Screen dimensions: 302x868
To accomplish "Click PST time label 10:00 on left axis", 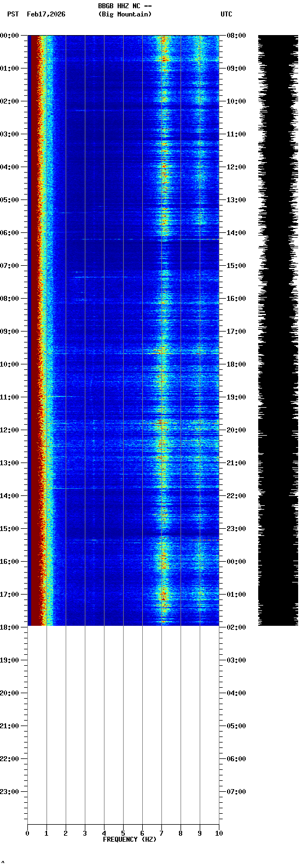I will pyautogui.click(x=10, y=364).
